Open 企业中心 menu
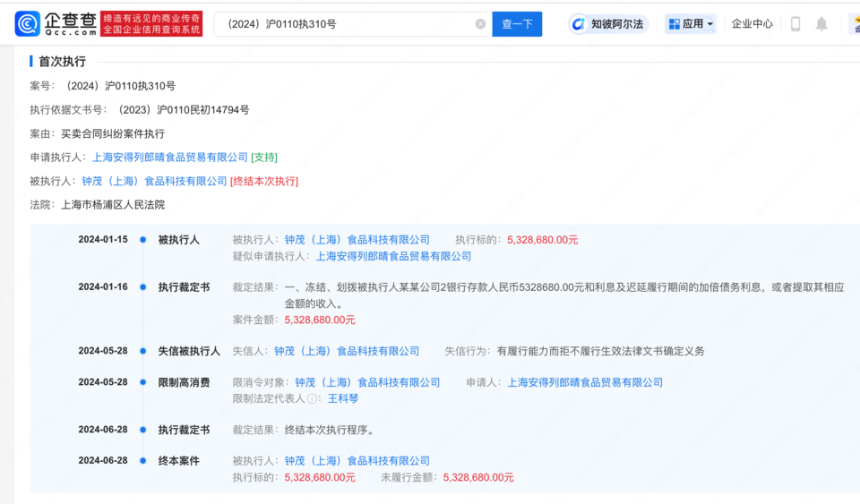Image resolution: width=860 pixels, height=504 pixels. pos(752,24)
